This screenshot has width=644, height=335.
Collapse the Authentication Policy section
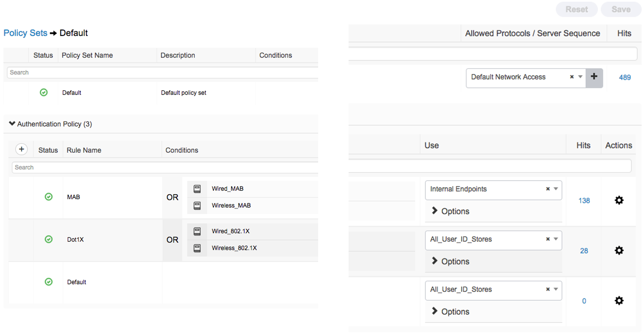(x=12, y=124)
